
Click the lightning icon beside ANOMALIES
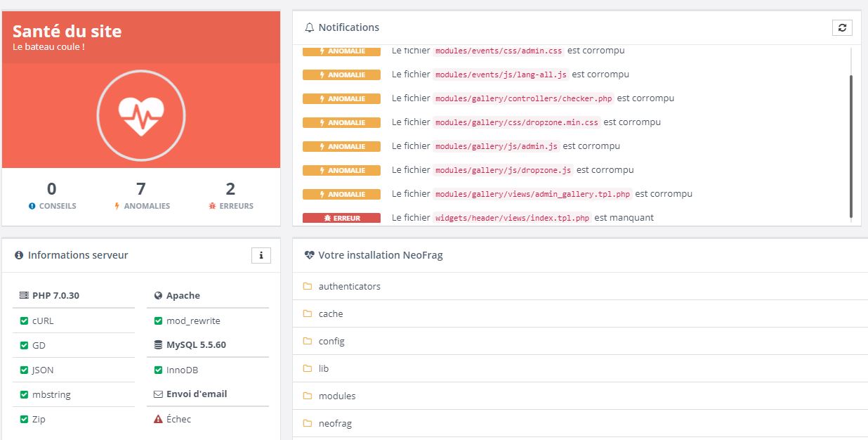pyautogui.click(x=117, y=206)
